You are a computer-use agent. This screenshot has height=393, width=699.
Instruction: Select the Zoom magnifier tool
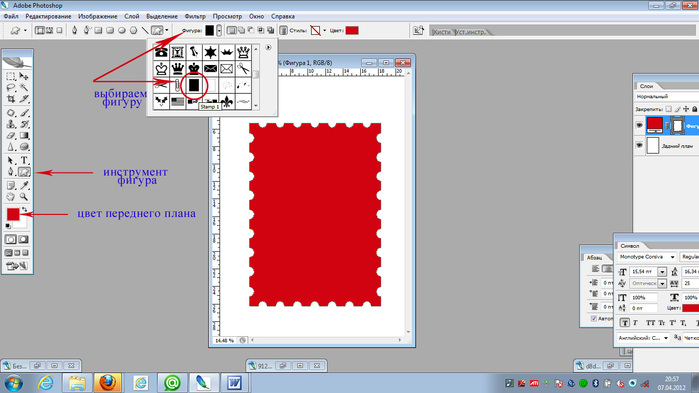[x=24, y=196]
